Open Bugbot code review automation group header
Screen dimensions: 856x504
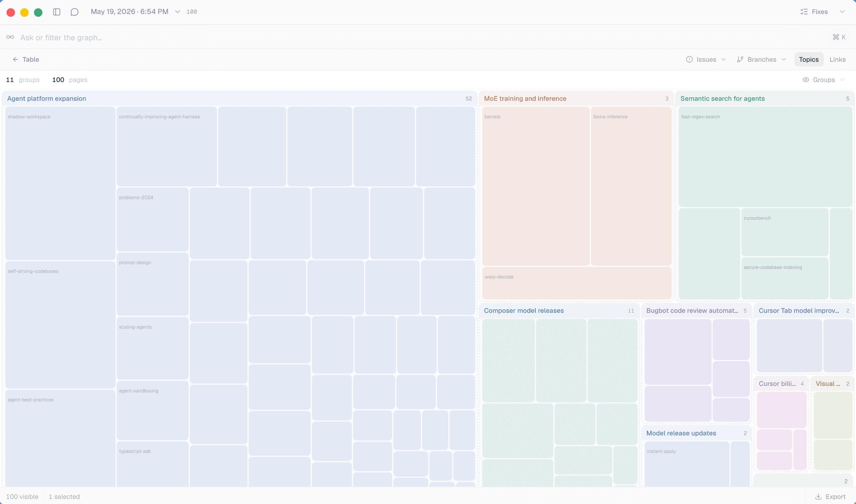[696, 310]
